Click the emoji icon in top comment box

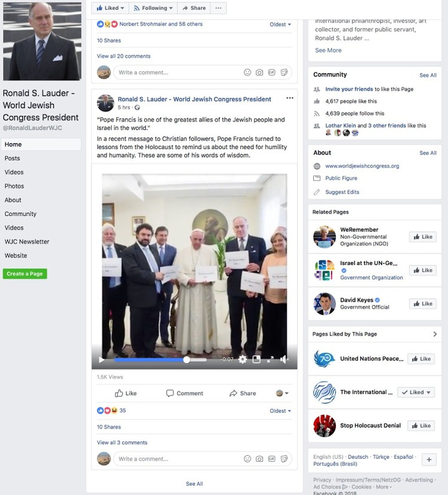[247, 72]
